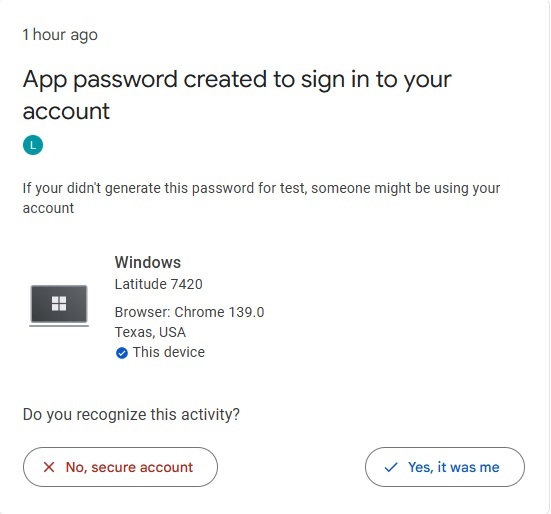Click the blue tick icon
Viewport: 551px width, 514px height.
click(391, 467)
